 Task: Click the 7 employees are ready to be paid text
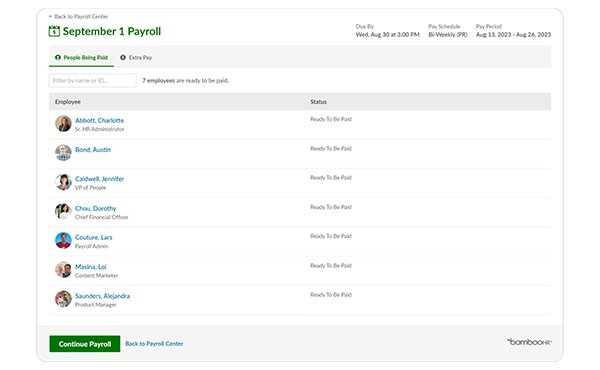[x=186, y=81]
